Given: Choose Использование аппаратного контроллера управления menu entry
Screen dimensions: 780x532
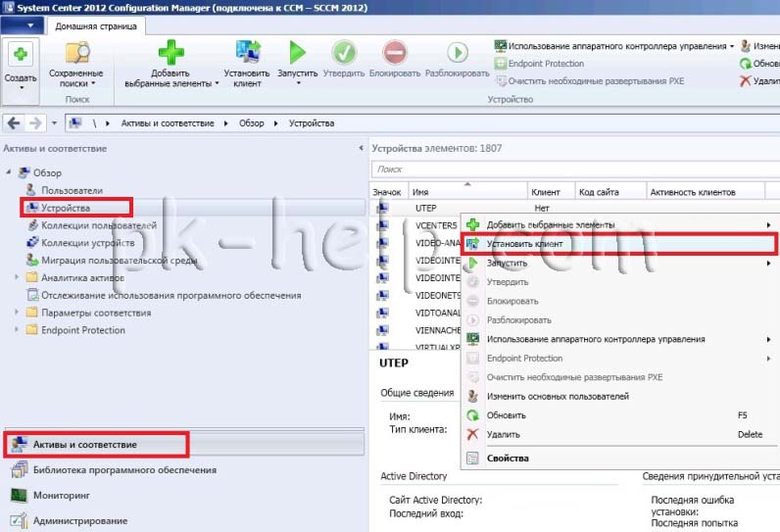Looking at the screenshot, I should click(618, 339).
